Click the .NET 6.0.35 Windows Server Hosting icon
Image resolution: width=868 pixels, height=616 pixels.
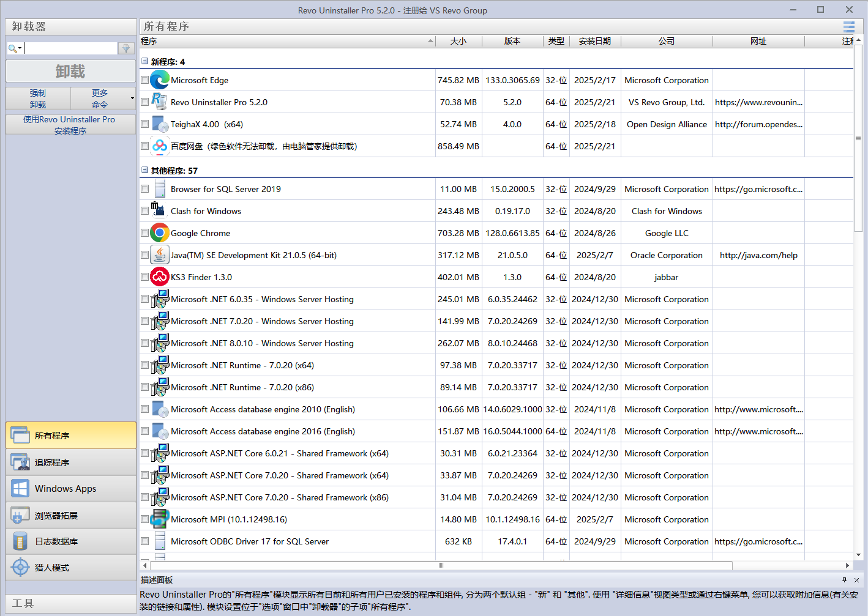coord(160,299)
